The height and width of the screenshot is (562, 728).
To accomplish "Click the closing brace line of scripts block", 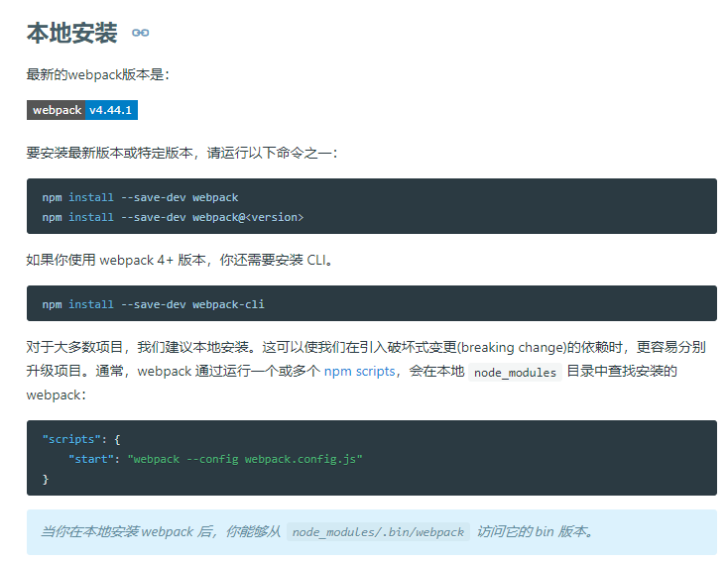I will 45,479.
